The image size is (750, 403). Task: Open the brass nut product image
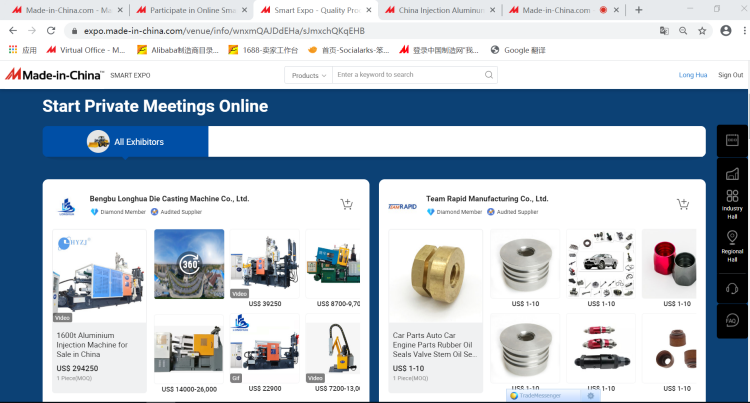[x=435, y=276]
